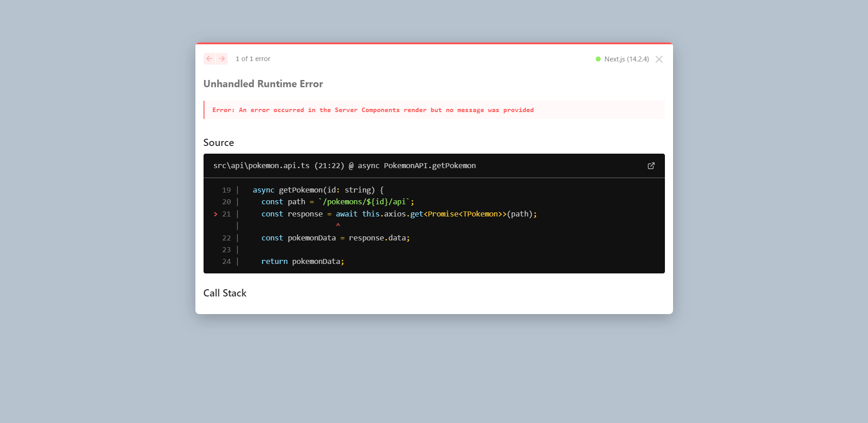Open source file in editor icon
The height and width of the screenshot is (423, 868).
pos(651,166)
